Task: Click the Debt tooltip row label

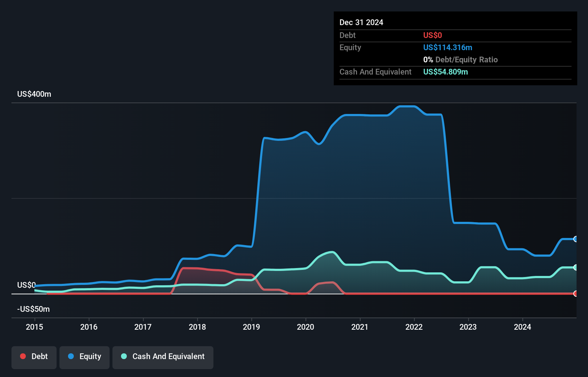Action: click(347, 35)
